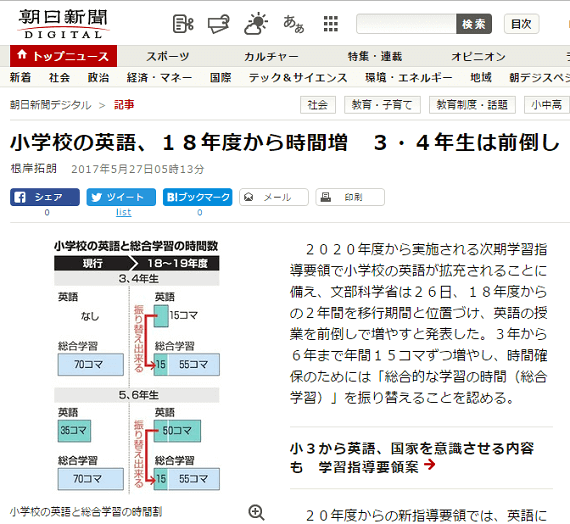Click the Facebook share count 0
570x524 pixels.
(47, 212)
